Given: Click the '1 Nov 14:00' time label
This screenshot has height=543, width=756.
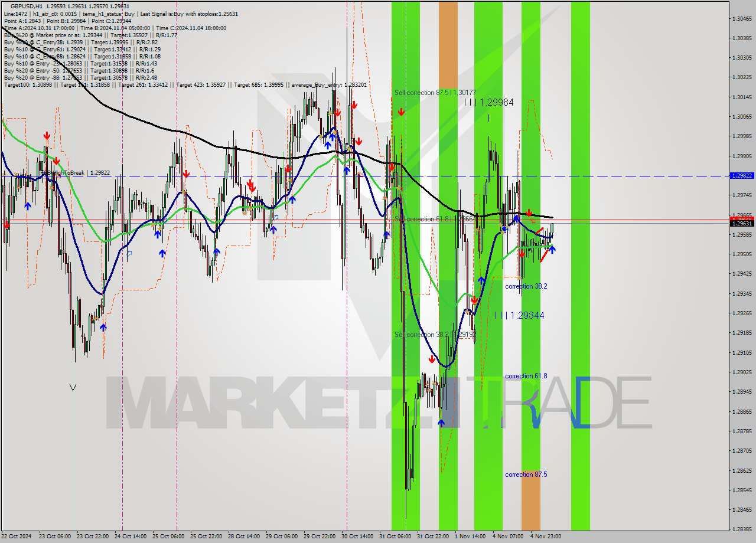Looking at the screenshot, I should pyautogui.click(x=470, y=537).
